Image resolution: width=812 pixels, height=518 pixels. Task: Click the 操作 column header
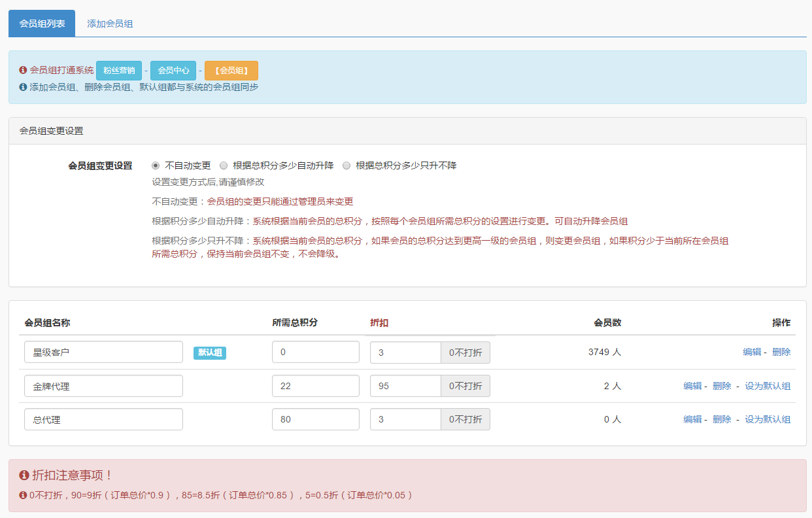[781, 322]
